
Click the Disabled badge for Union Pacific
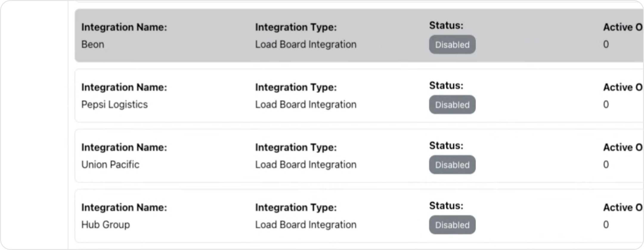click(x=452, y=165)
